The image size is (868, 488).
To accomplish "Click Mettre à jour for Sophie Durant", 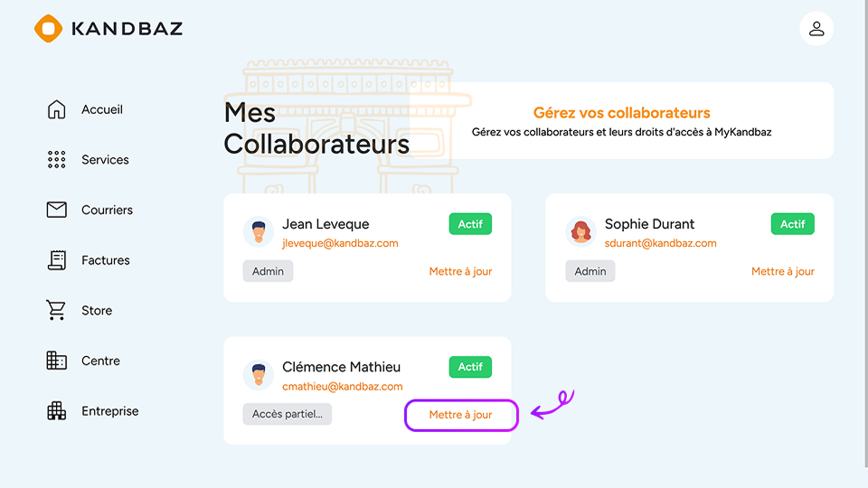I will point(783,271).
